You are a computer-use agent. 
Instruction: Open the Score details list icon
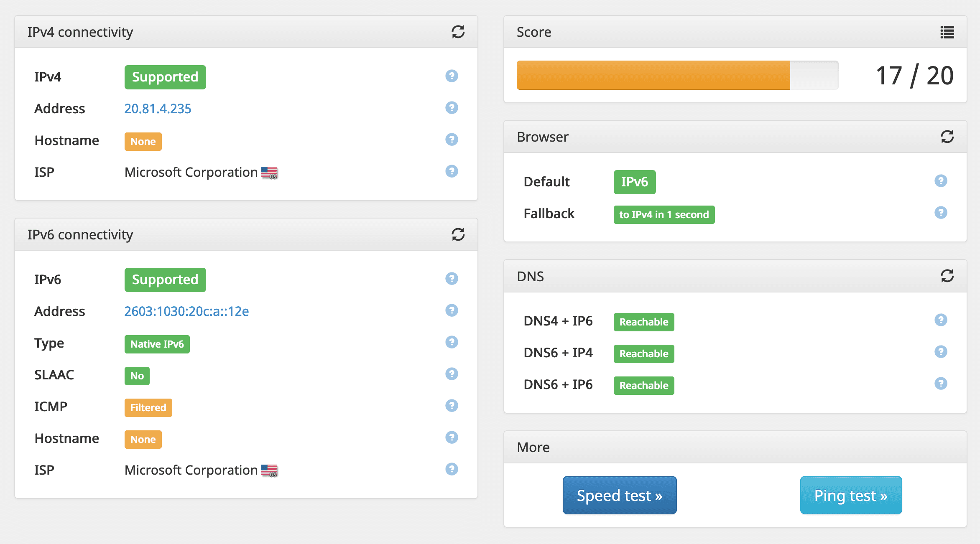point(947,32)
